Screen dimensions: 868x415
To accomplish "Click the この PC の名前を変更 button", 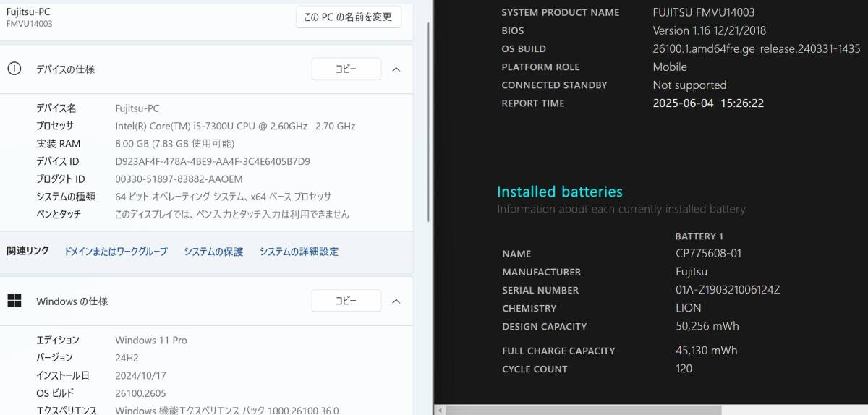I will [348, 17].
